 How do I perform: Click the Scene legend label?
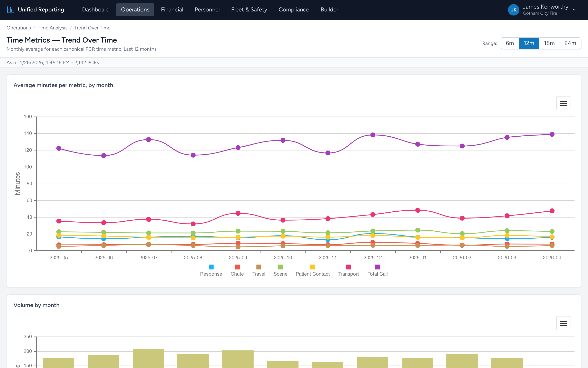280,274
